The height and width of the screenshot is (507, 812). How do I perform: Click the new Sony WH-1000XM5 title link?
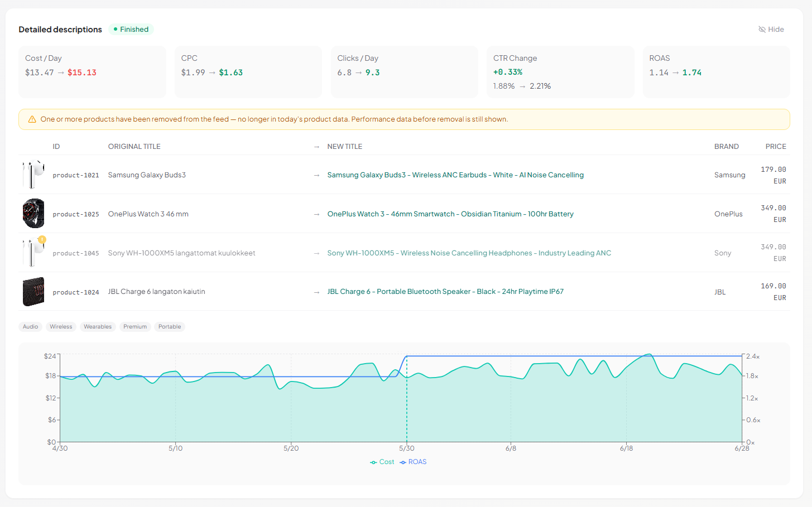(x=469, y=253)
